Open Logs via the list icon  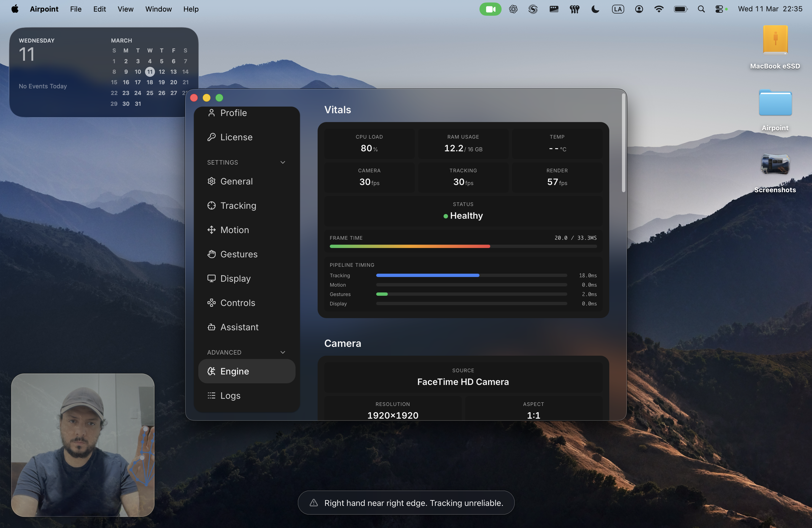click(x=211, y=395)
